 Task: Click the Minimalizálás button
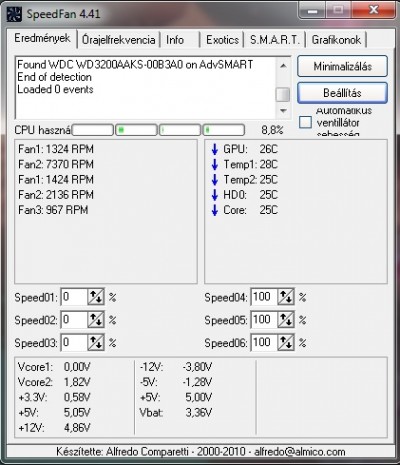tap(342, 66)
